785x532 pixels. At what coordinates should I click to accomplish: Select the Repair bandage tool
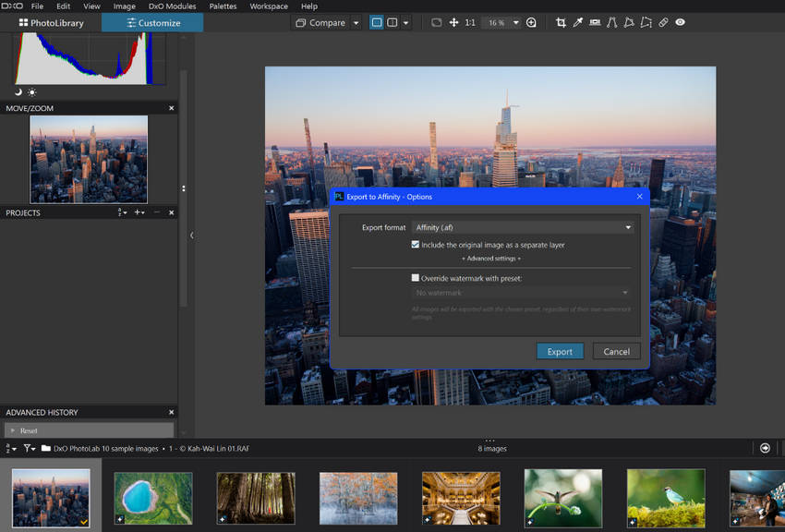[663, 22]
